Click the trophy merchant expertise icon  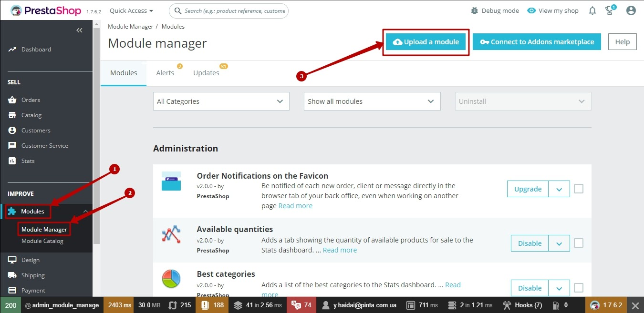click(609, 10)
